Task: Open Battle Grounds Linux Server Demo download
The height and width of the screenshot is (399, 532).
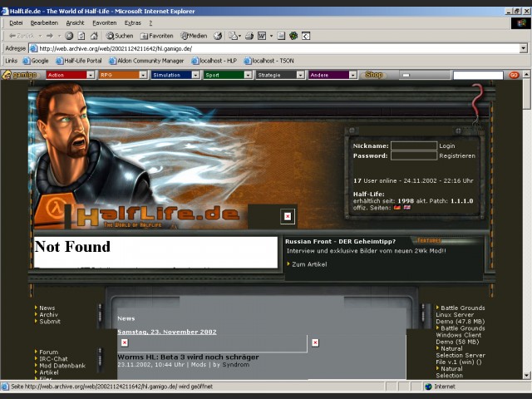Action: click(461, 314)
